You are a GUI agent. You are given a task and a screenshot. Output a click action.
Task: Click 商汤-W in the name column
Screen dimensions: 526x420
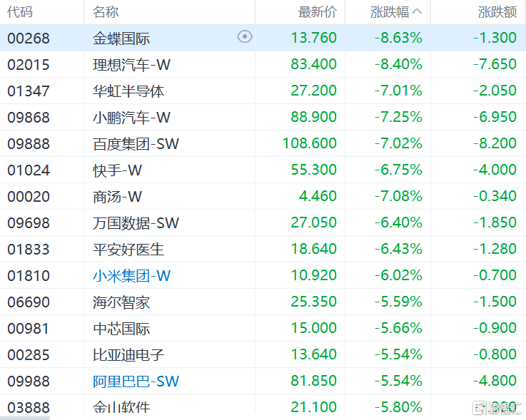point(118,197)
